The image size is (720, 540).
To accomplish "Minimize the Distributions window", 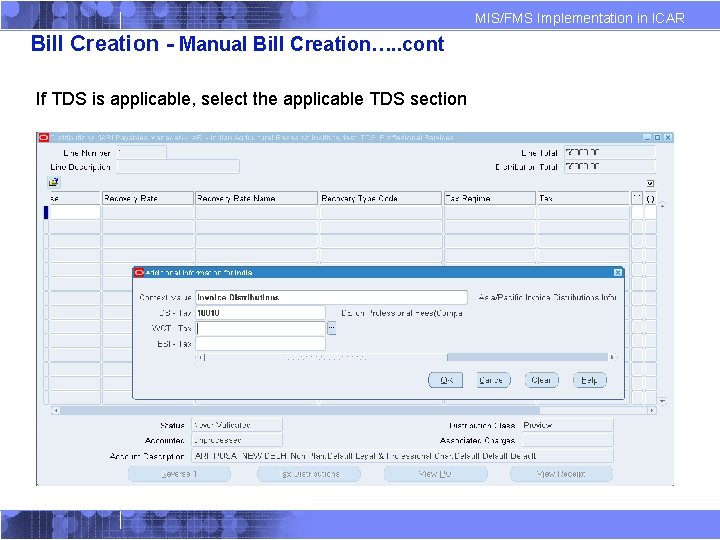I will click(647, 137).
